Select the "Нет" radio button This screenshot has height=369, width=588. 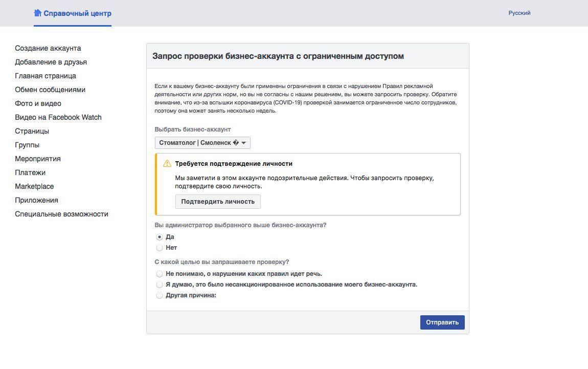pos(160,248)
